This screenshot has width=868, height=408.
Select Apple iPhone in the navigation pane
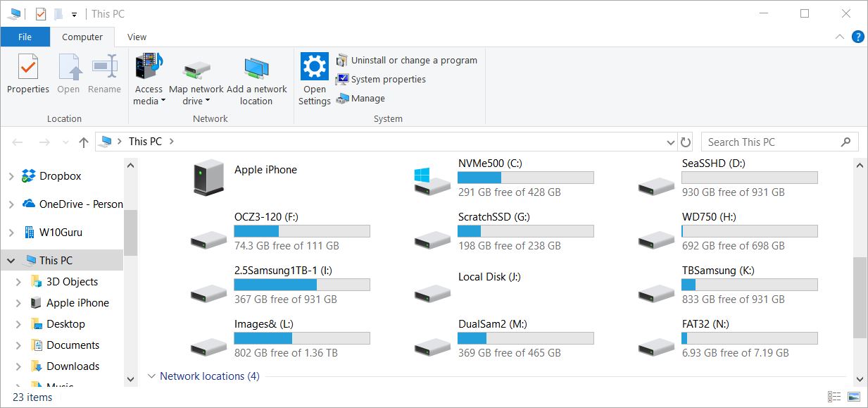click(77, 303)
